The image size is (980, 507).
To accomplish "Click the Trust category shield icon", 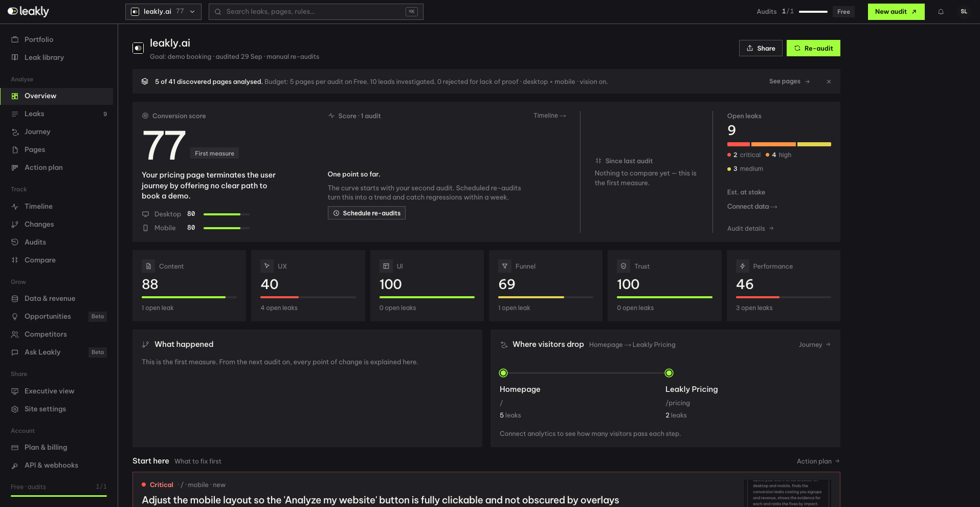I will pos(623,266).
